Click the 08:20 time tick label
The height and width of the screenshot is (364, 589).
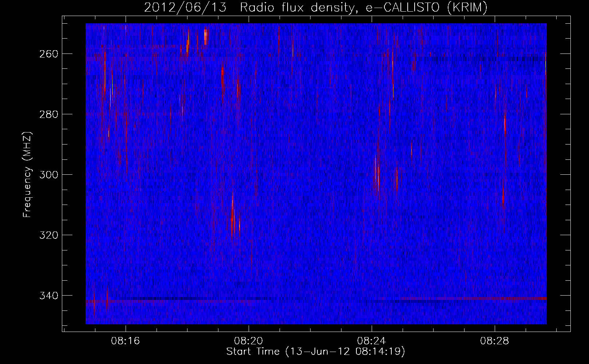(249, 341)
